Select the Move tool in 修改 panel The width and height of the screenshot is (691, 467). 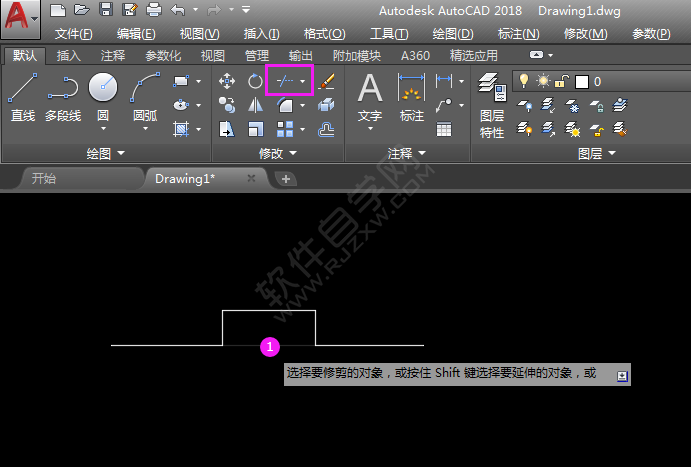click(x=227, y=81)
